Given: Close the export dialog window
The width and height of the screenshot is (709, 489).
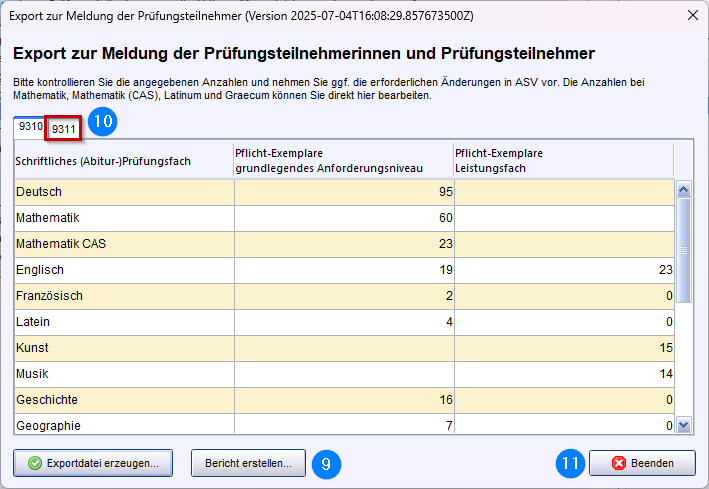Looking at the screenshot, I should (692, 15).
